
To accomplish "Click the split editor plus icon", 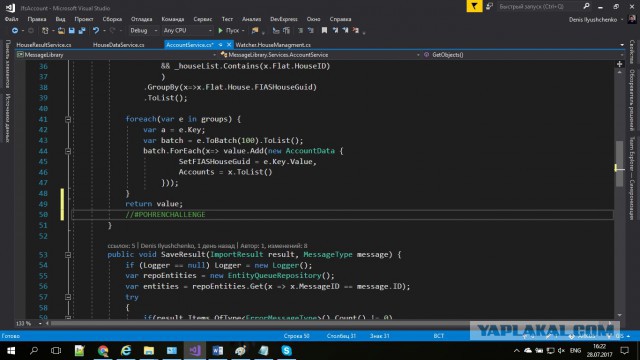I will [x=620, y=64].
